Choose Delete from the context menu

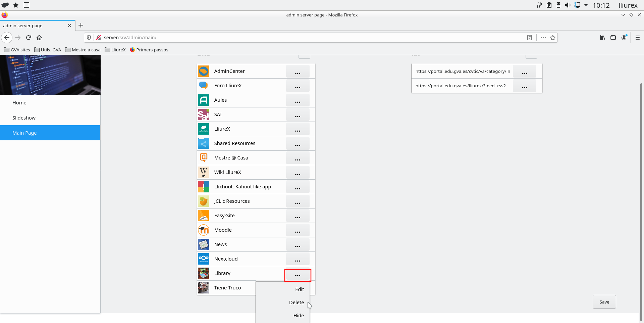pos(296,303)
